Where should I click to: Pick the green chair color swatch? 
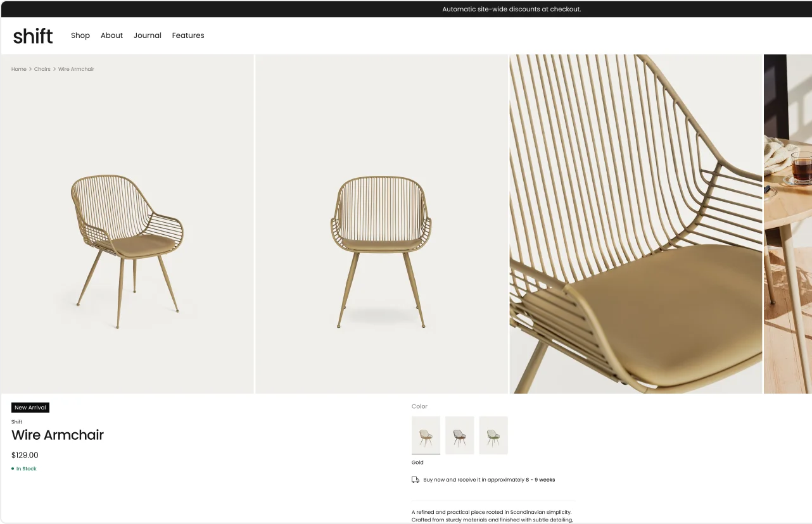coord(493,435)
